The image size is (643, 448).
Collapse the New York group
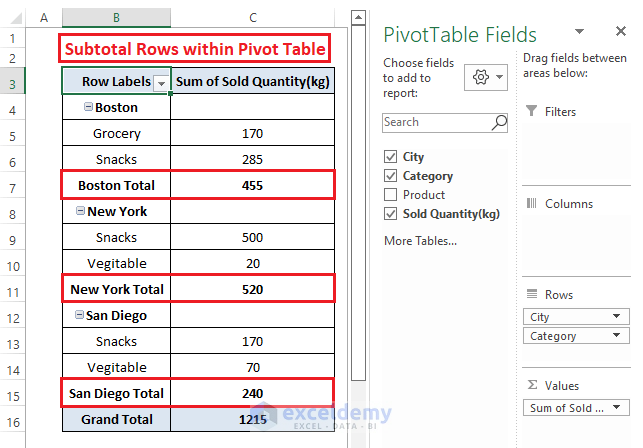pos(80,212)
